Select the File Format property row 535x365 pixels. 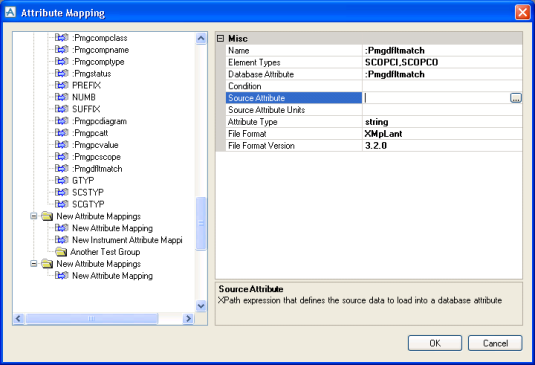point(374,134)
